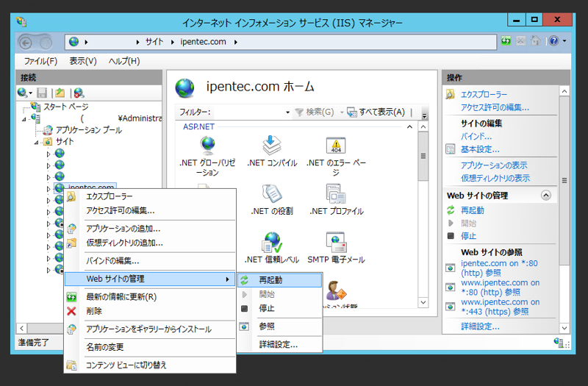Click the すべて表示(A) button

point(376,112)
